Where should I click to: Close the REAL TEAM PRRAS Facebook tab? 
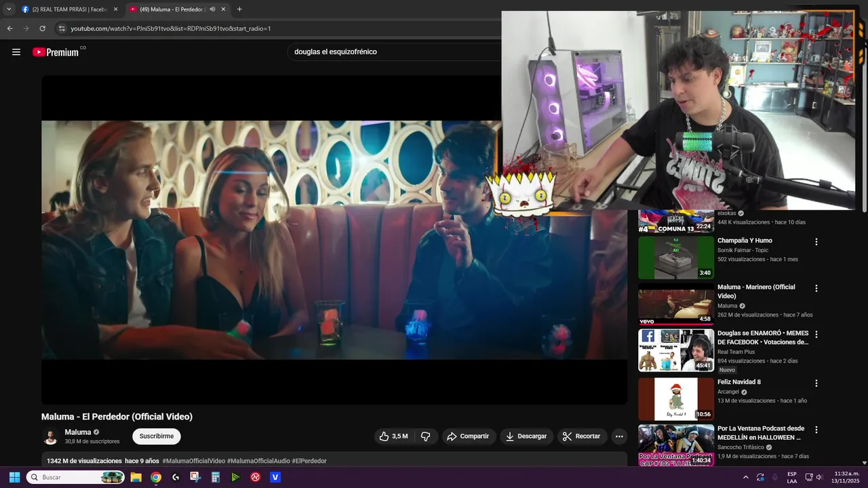point(115,9)
